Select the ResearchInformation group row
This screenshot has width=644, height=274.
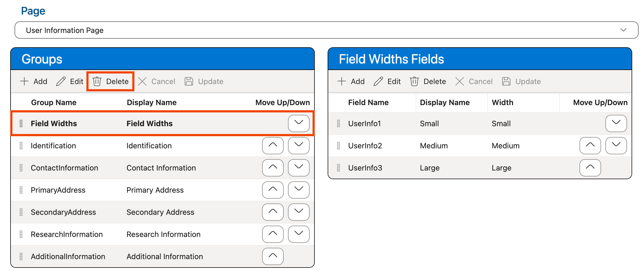pos(135,234)
